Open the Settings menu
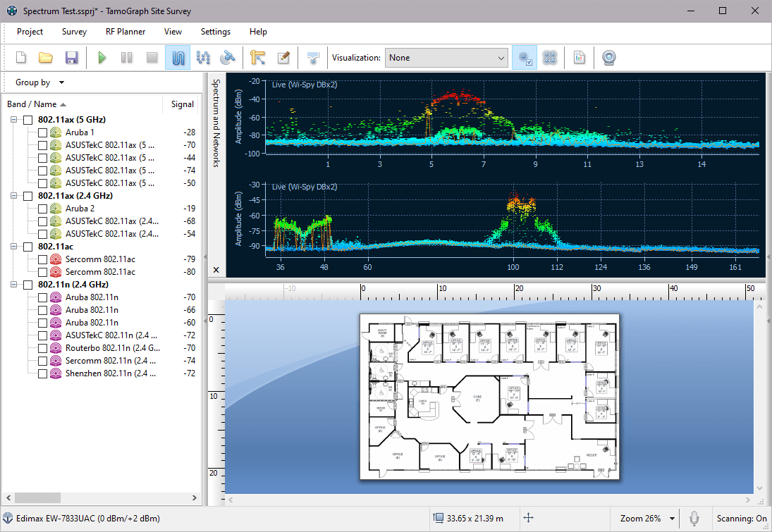This screenshot has width=772, height=532. 216,32
